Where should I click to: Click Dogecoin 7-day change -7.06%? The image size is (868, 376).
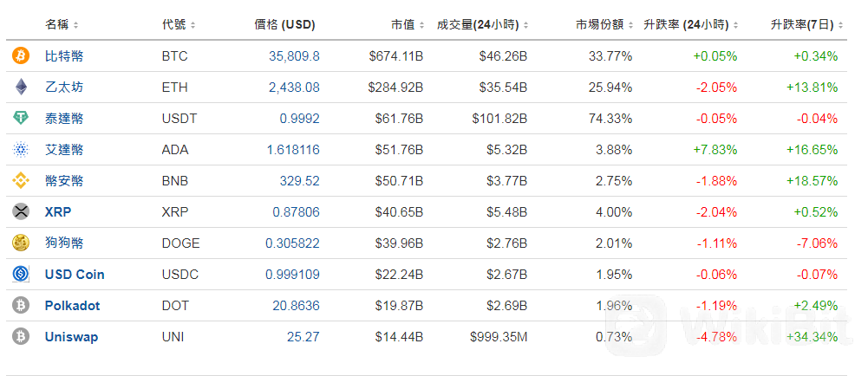pos(819,243)
